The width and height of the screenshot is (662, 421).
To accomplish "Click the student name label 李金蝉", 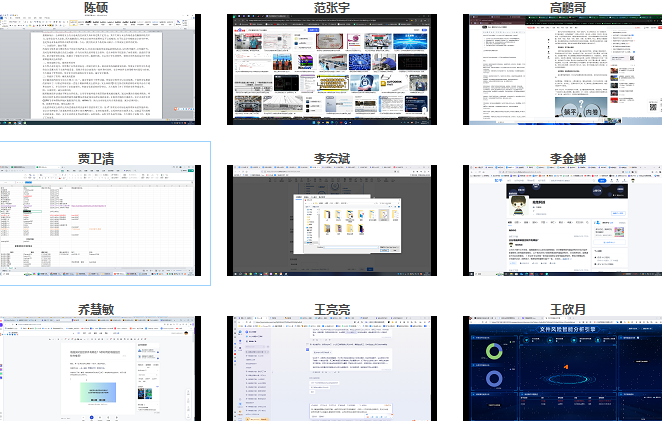I will pos(567,158).
